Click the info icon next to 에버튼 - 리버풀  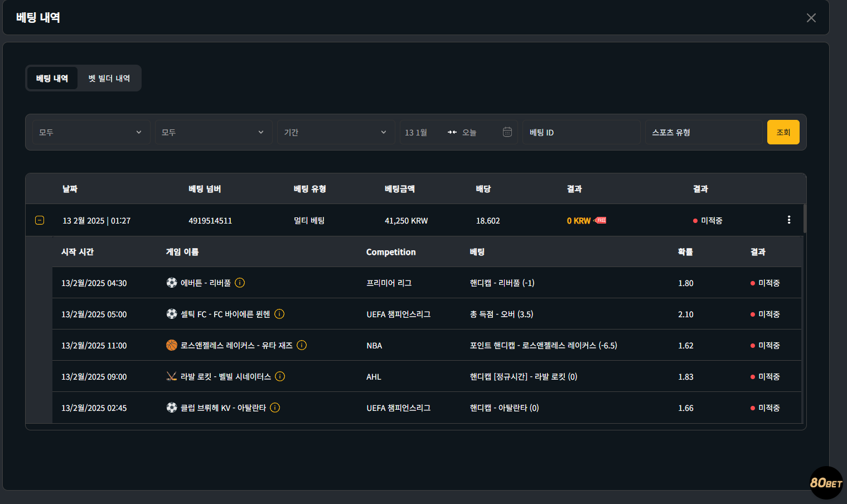(x=240, y=283)
